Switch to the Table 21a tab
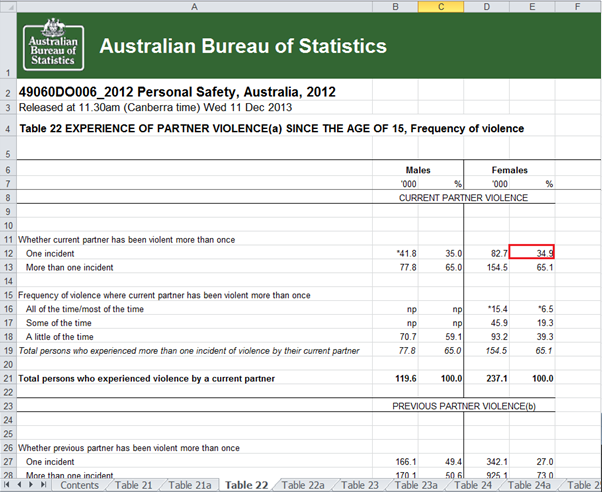 (190, 485)
